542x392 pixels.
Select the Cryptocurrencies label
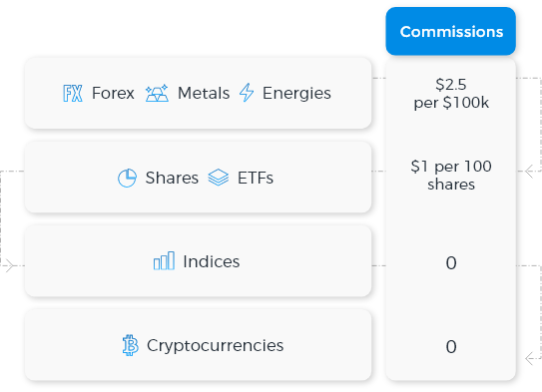[215, 345]
